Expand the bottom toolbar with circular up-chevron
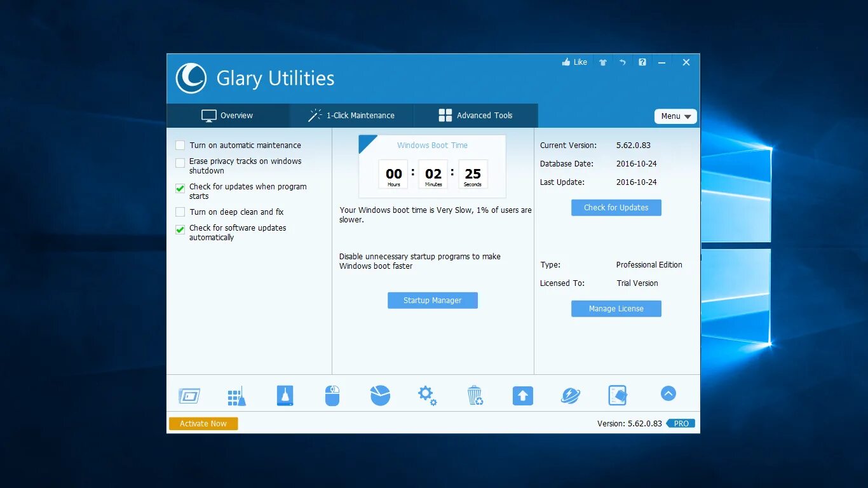The width and height of the screenshot is (868, 488). pyautogui.click(x=668, y=393)
